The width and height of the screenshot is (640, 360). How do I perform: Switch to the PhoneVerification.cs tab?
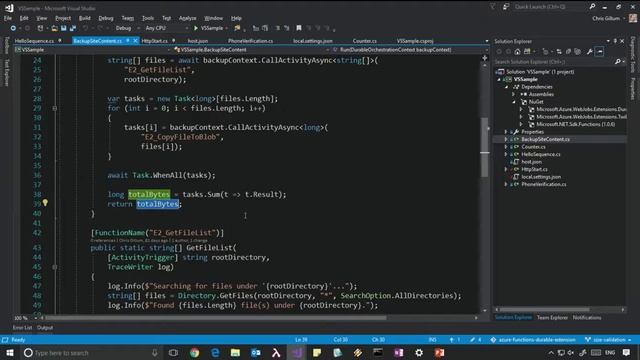coord(250,41)
